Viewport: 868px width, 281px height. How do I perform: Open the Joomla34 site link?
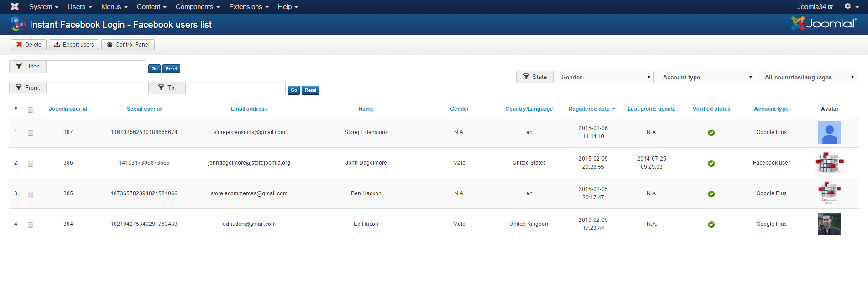point(815,7)
